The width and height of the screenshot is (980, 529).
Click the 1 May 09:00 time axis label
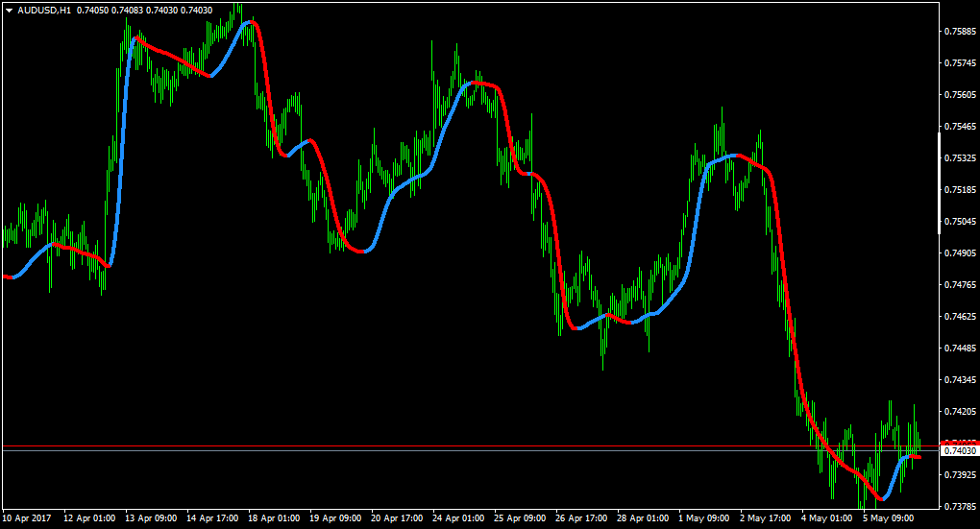pyautogui.click(x=703, y=518)
